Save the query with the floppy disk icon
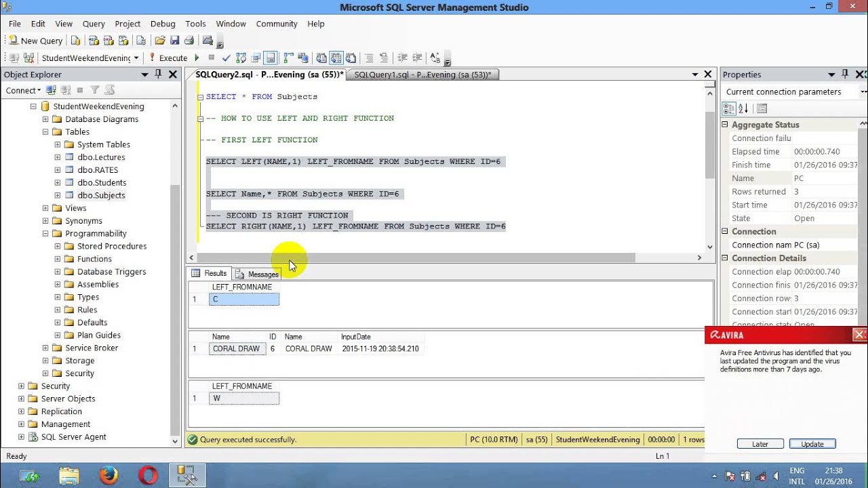 (175, 41)
